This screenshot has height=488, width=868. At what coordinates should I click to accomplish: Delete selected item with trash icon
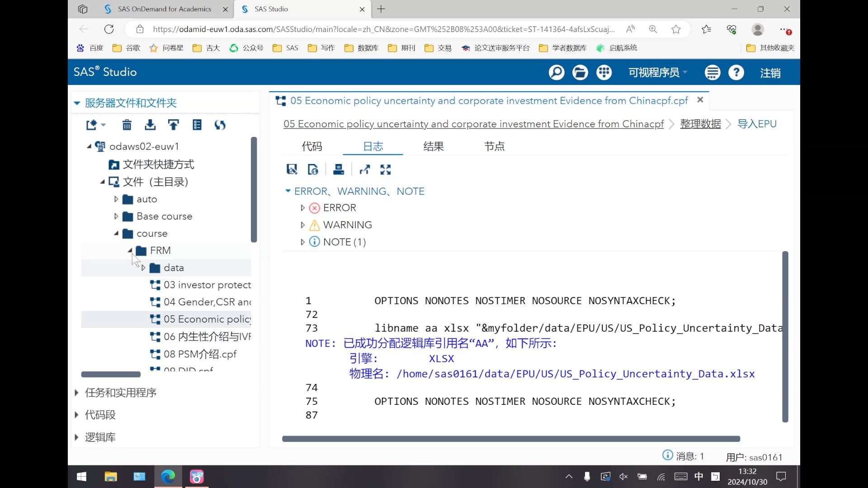point(127,125)
